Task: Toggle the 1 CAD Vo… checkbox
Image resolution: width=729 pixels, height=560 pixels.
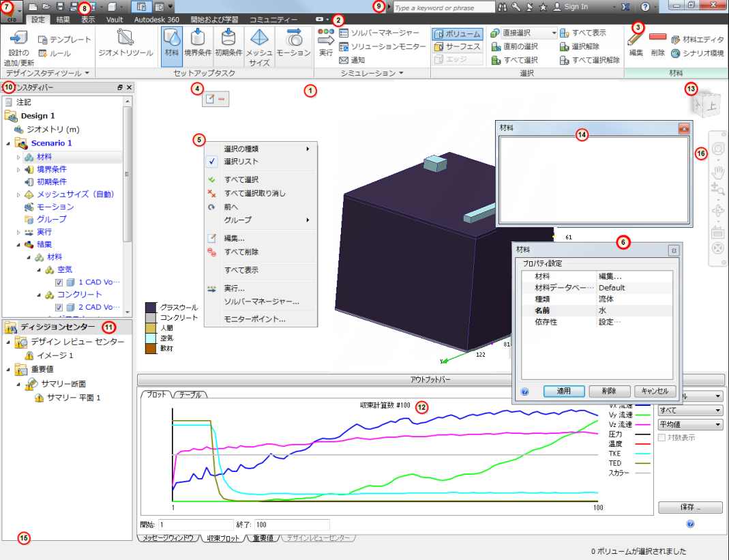Action: pos(59,282)
